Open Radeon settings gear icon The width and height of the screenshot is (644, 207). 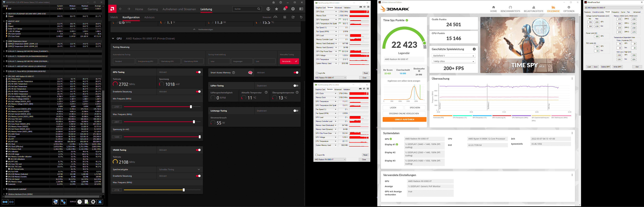[x=293, y=9]
